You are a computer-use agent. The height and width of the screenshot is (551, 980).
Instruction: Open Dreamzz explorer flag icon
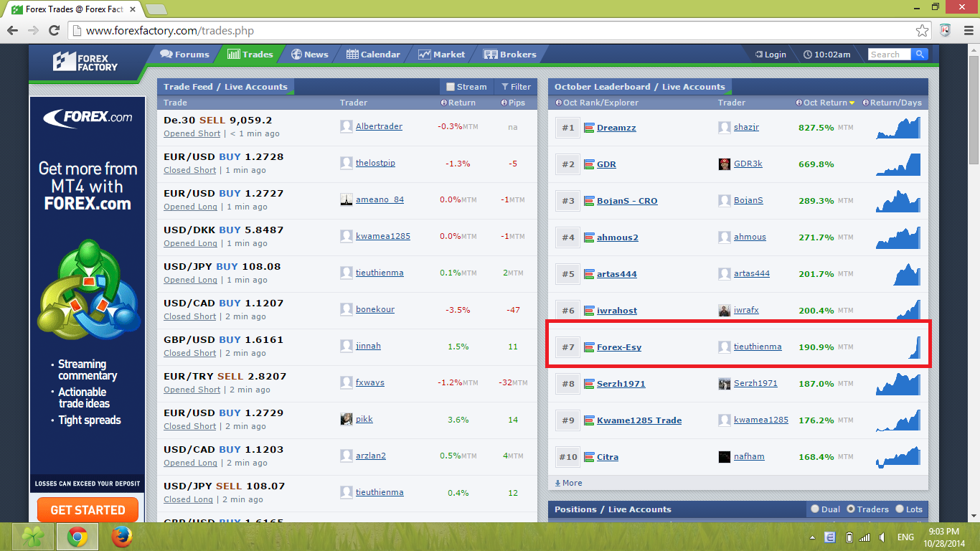pyautogui.click(x=590, y=128)
